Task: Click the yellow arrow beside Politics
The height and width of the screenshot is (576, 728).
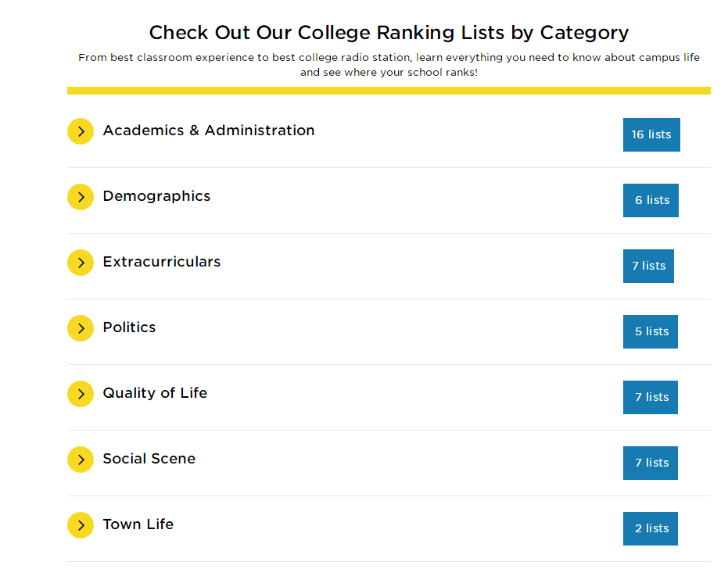Action: point(81,328)
